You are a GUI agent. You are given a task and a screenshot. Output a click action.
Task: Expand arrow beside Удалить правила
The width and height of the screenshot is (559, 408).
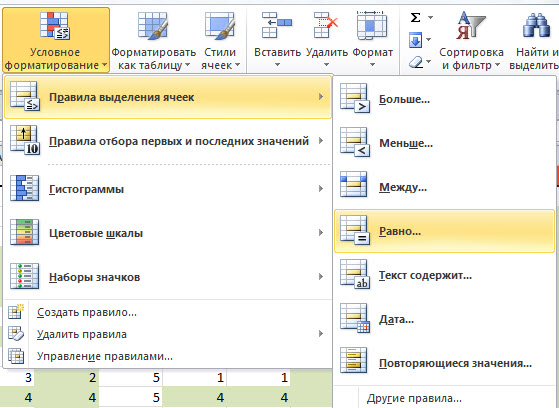pyautogui.click(x=321, y=334)
